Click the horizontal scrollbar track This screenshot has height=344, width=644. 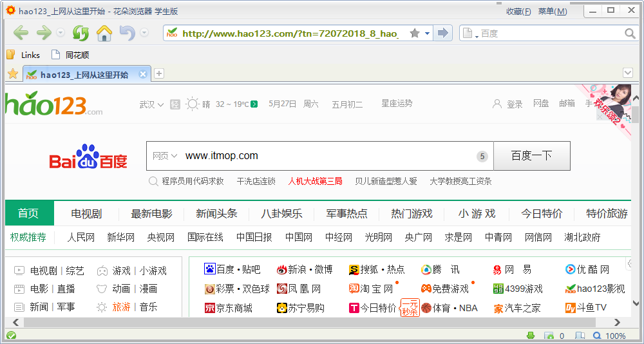coord(310,323)
